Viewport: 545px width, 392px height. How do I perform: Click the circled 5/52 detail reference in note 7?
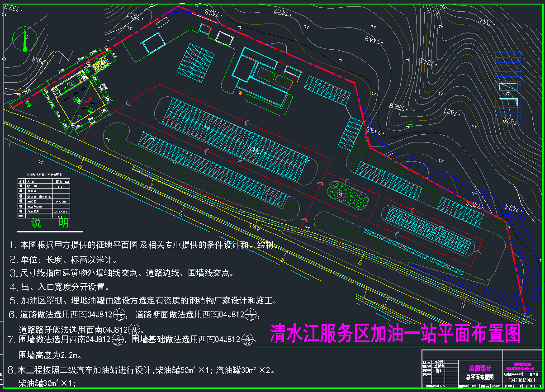pyautogui.click(x=247, y=338)
